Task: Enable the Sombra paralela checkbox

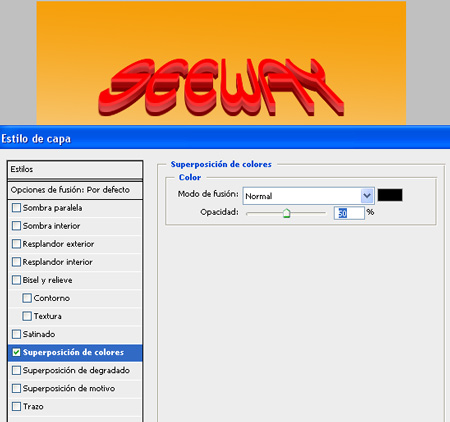Action: coord(16,208)
